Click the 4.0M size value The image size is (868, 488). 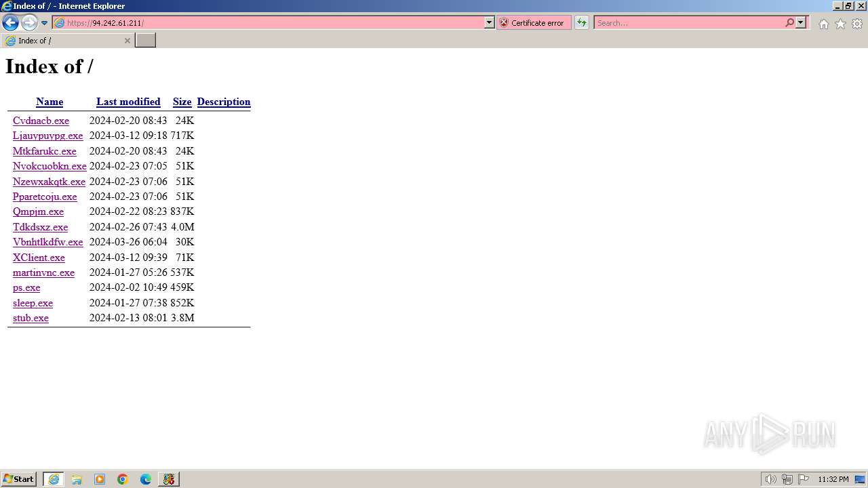tap(182, 227)
